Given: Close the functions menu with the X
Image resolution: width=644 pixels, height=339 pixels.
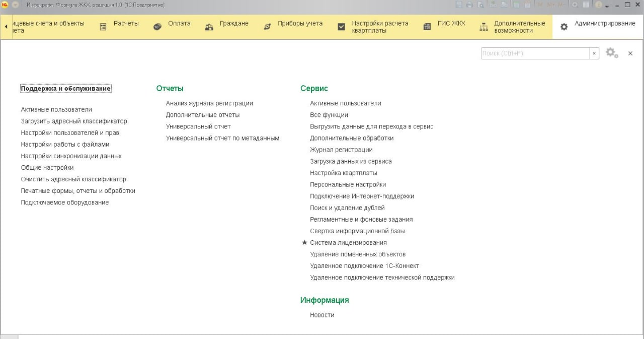Looking at the screenshot, I should click(630, 53).
